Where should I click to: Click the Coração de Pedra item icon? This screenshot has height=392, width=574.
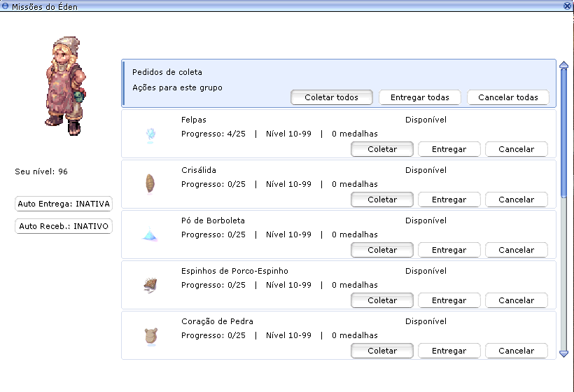point(150,337)
